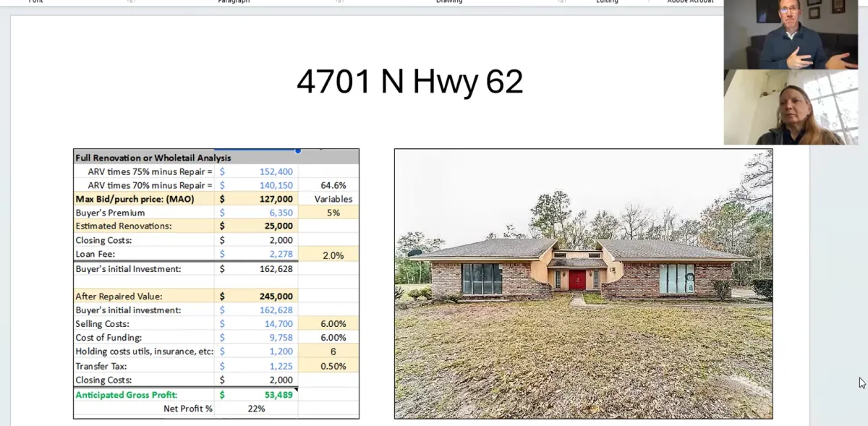This screenshot has width=868, height=426.
Task: Select the Estimated Renovations label
Action: [124, 226]
